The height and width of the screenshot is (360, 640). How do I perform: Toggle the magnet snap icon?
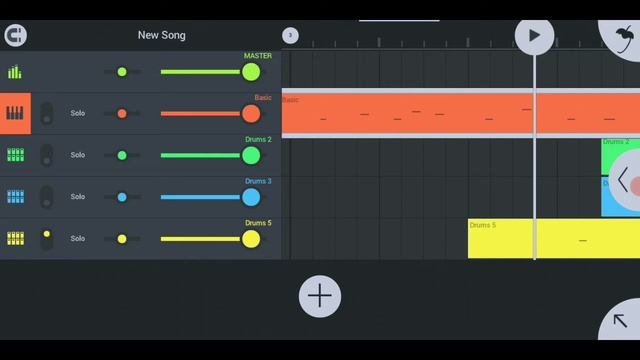click(x=16, y=36)
